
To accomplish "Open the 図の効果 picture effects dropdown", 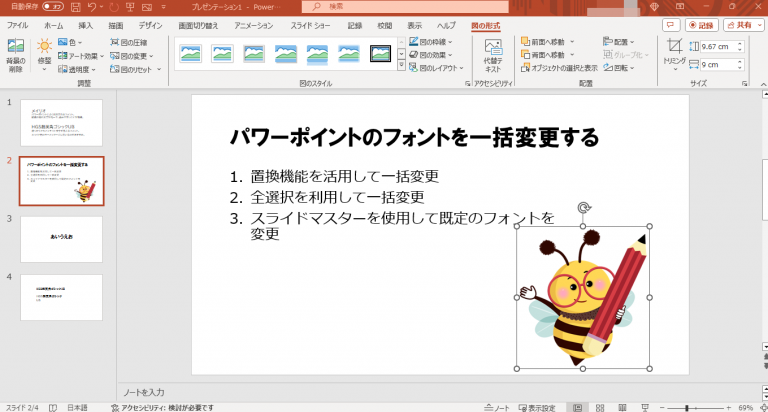I will 431,55.
